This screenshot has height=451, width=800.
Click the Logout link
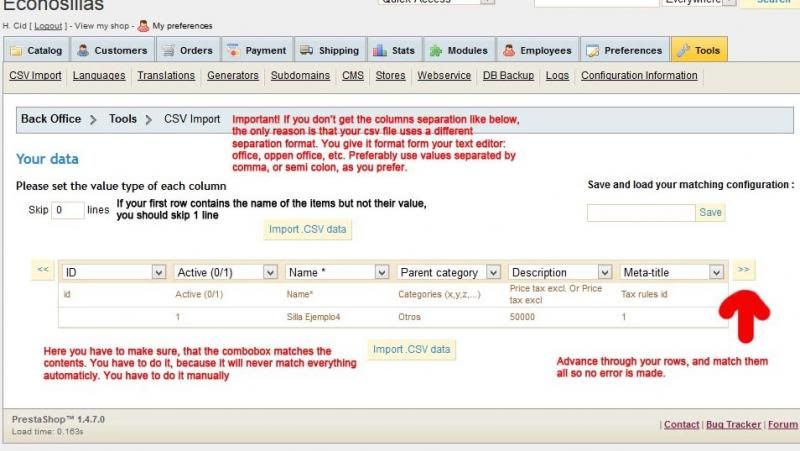pyautogui.click(x=50, y=27)
